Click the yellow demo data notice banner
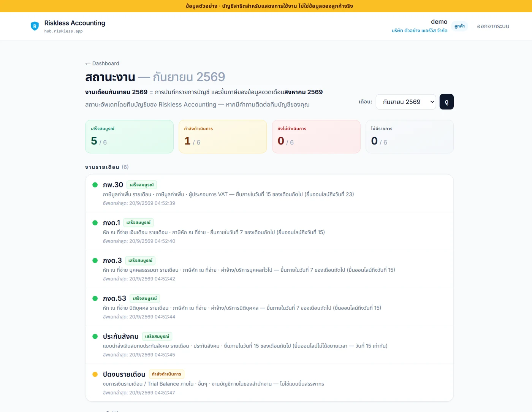The image size is (532, 412). click(x=266, y=6)
